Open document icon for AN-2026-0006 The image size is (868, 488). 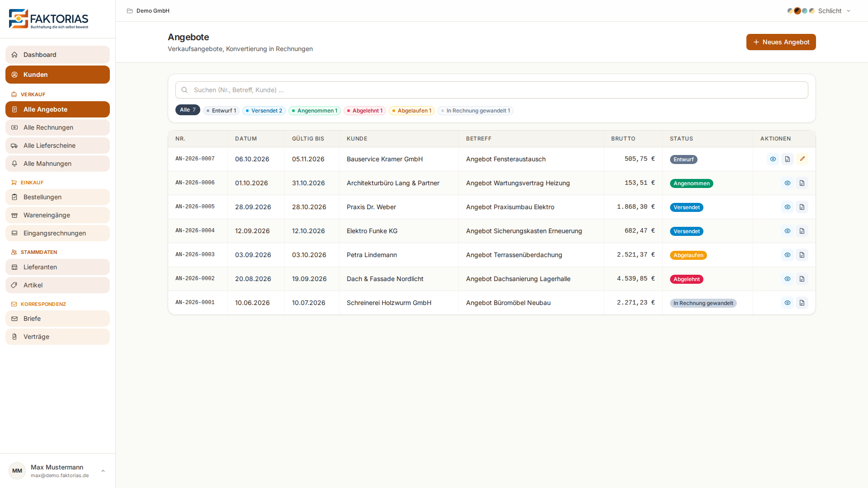[x=802, y=183]
